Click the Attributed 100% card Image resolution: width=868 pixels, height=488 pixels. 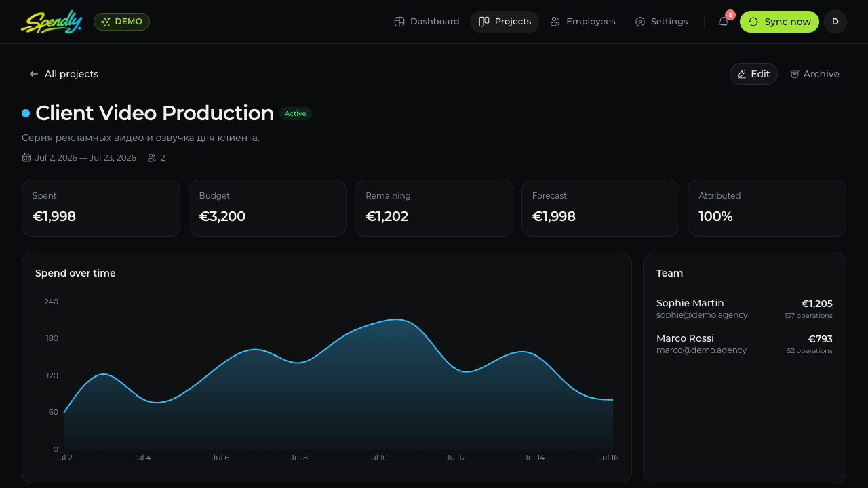pos(767,208)
